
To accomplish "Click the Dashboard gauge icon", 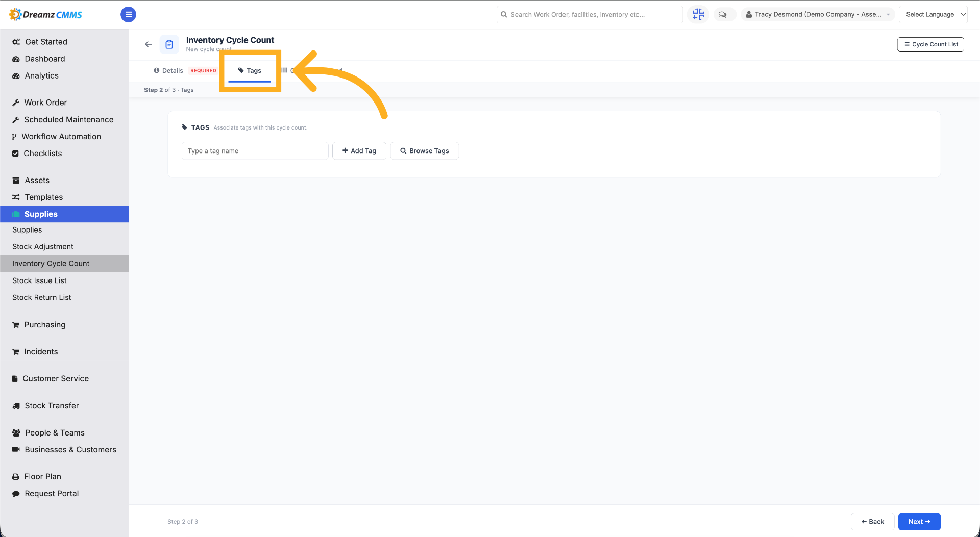I will (16, 59).
